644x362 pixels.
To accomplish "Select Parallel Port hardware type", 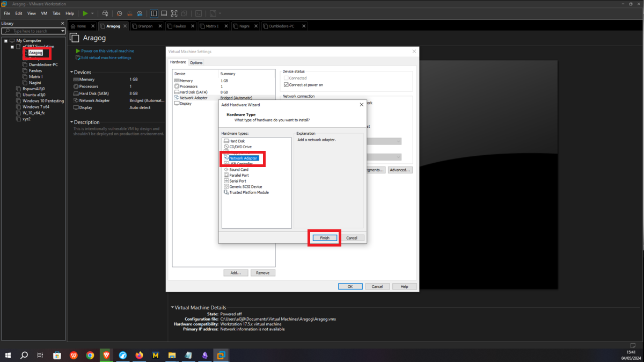I will pos(239,175).
